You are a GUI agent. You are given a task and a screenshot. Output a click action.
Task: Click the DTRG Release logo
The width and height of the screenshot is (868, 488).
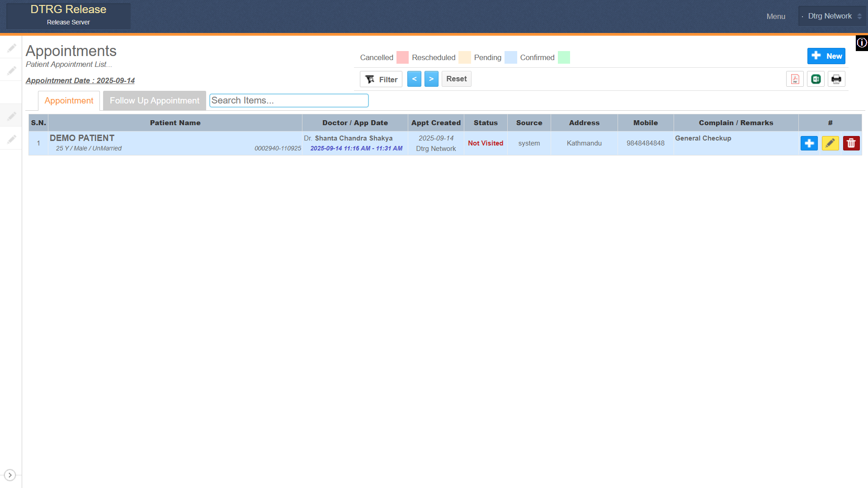click(x=68, y=16)
